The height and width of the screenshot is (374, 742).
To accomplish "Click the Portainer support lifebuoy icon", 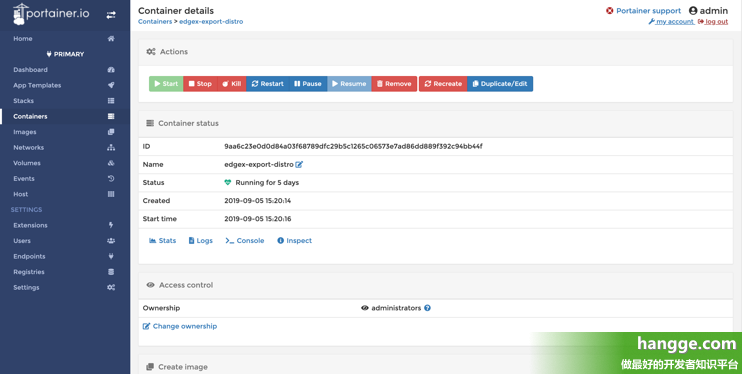I will [x=610, y=11].
